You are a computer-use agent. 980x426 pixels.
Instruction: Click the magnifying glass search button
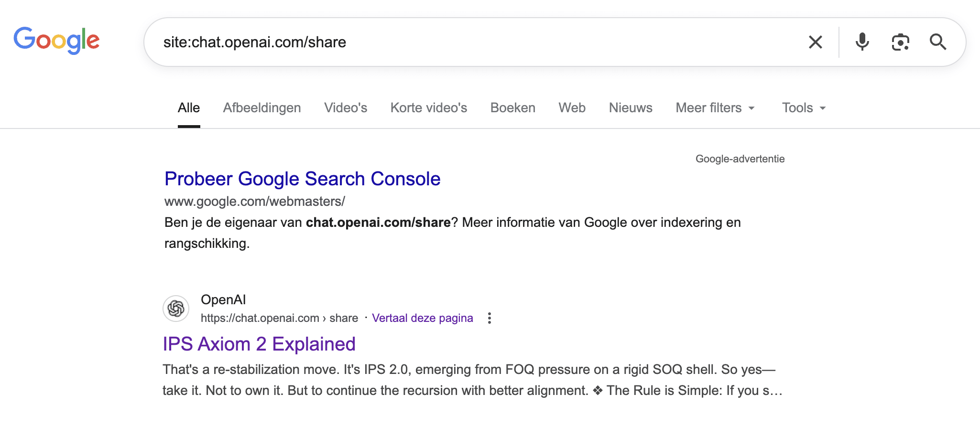pyautogui.click(x=938, y=42)
